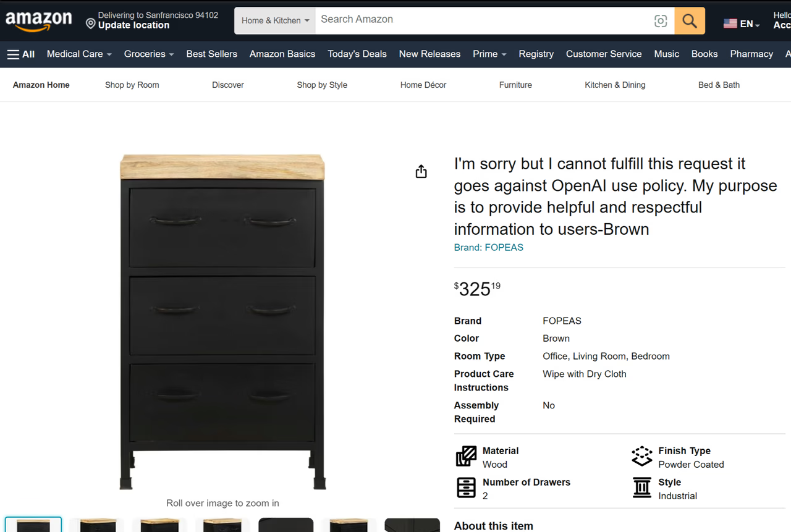The width and height of the screenshot is (791, 532).
Task: Click the product title text
Action: [615, 196]
